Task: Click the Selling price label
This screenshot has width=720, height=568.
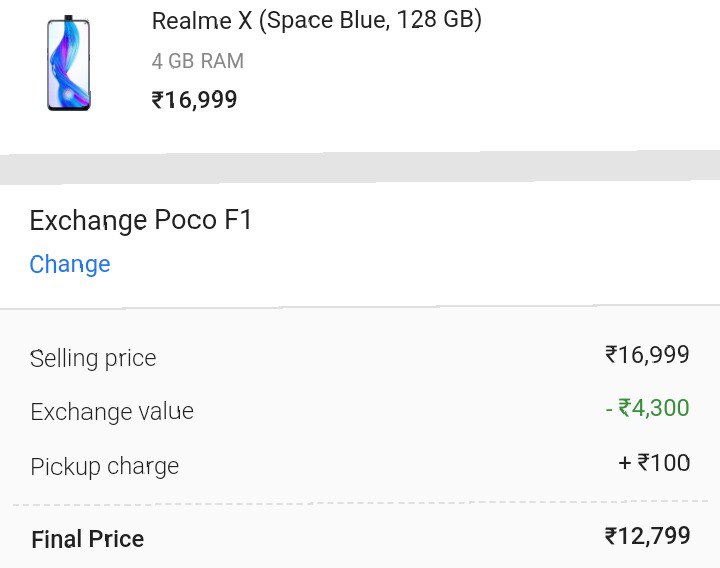Action: (93, 359)
